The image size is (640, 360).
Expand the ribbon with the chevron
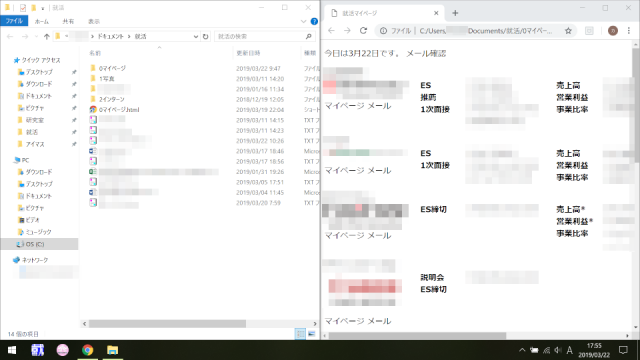click(303, 21)
